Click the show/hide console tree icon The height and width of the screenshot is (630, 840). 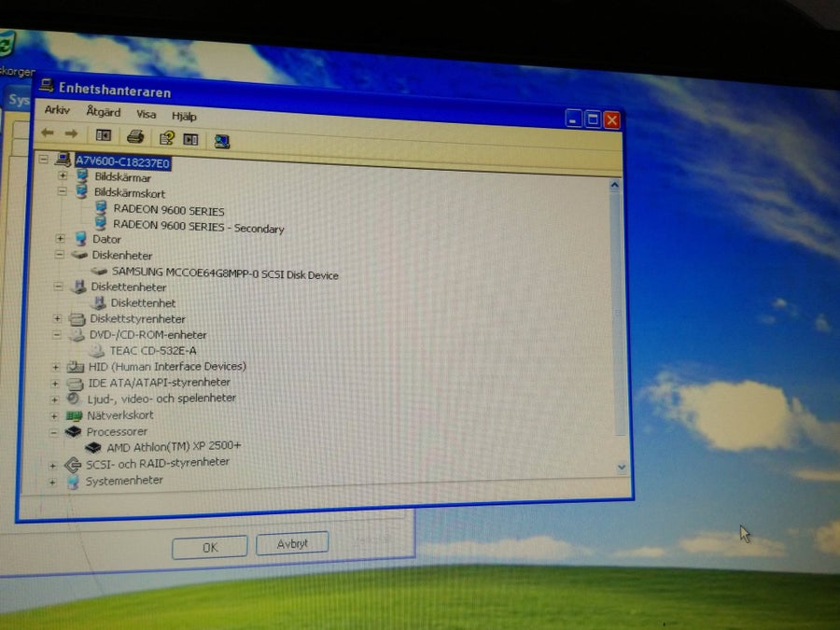[x=103, y=135]
